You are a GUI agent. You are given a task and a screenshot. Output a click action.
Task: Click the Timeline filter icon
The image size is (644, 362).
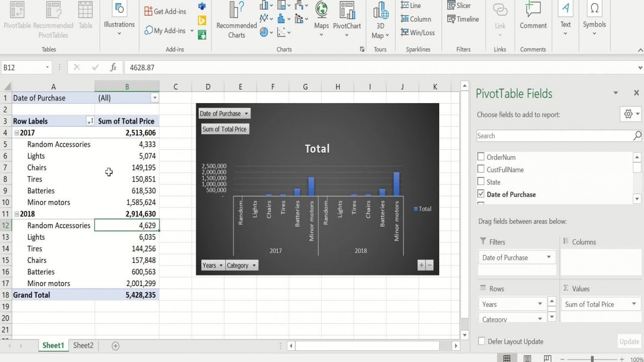pos(463,19)
